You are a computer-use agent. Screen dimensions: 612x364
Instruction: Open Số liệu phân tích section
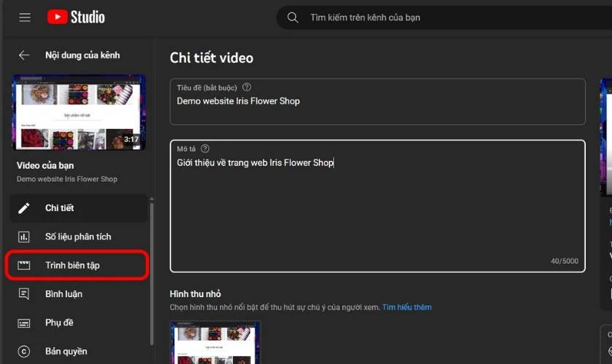[79, 237]
